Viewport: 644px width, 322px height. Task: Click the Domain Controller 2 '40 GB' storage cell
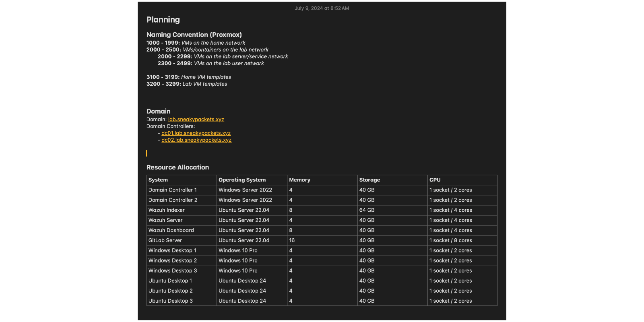[x=392, y=200]
